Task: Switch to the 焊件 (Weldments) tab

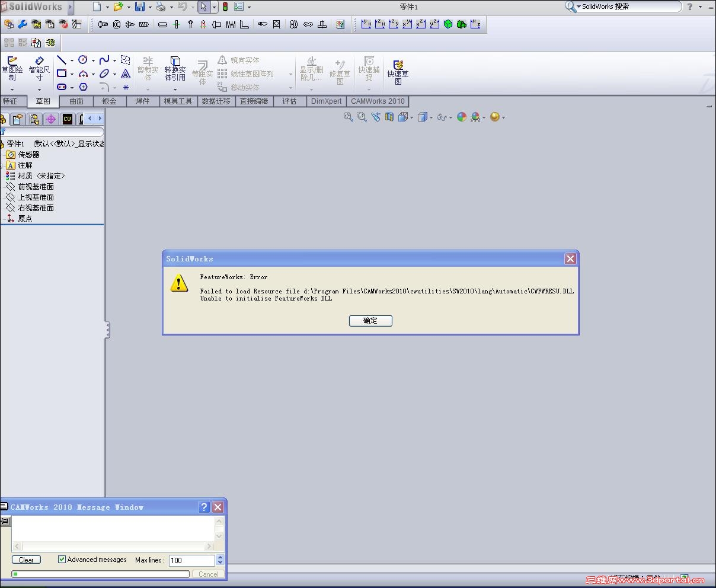Action: pyautogui.click(x=143, y=101)
